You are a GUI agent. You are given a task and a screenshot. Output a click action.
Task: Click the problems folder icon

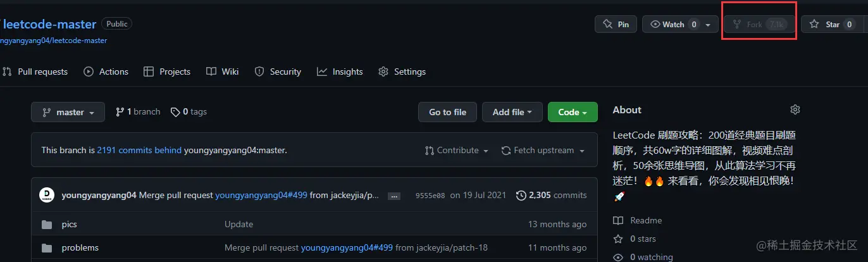46,247
